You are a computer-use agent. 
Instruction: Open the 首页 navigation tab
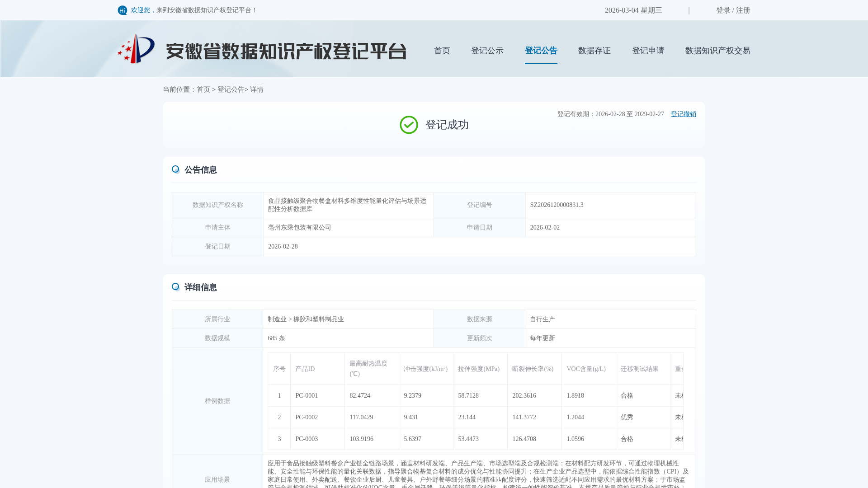(442, 51)
